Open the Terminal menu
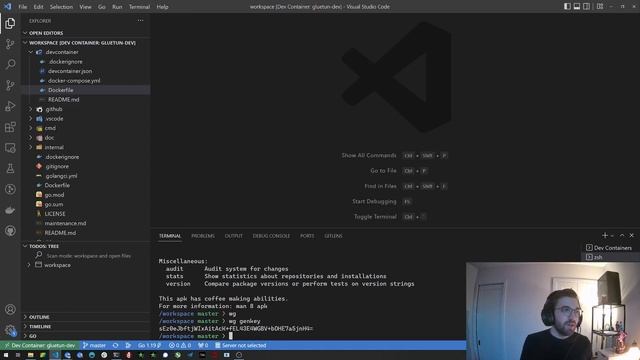640x360 pixels. [x=139, y=7]
